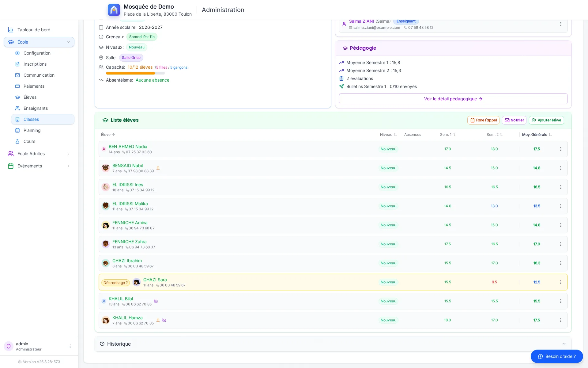Click the bell icon next to BENSAID Nabil

click(158, 168)
